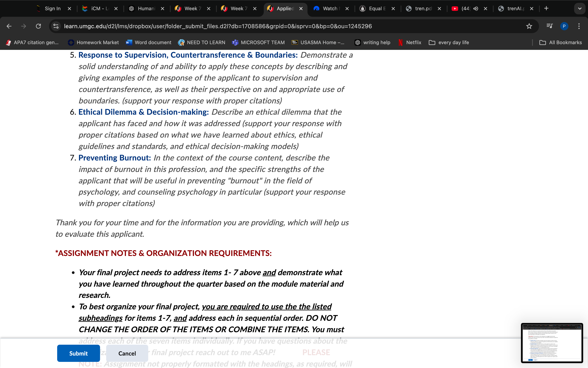The width and height of the screenshot is (588, 368).
Task: Open the Homework Market bookmark
Action: tap(94, 43)
